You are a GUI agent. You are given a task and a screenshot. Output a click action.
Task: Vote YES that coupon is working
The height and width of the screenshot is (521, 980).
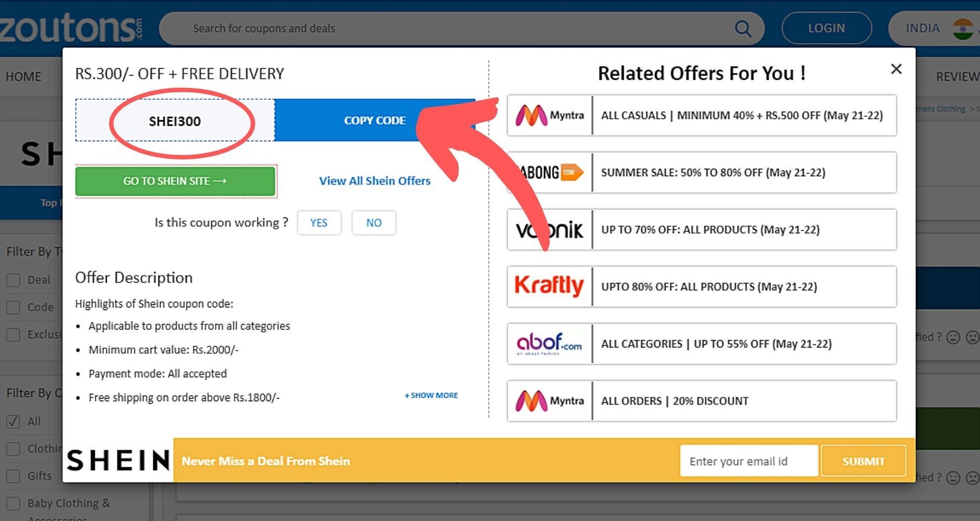click(x=319, y=223)
